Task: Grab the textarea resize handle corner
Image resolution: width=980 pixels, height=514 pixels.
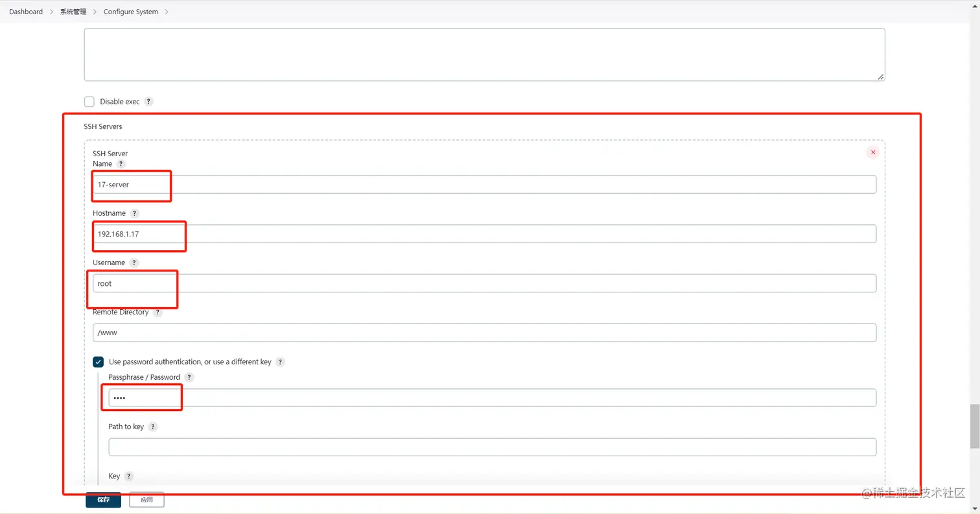Action: tap(880, 76)
